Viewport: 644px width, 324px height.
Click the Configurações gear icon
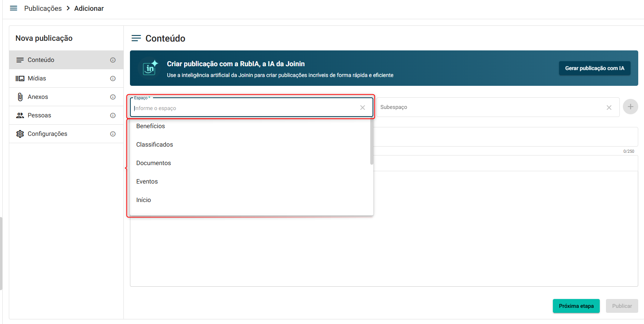click(20, 134)
